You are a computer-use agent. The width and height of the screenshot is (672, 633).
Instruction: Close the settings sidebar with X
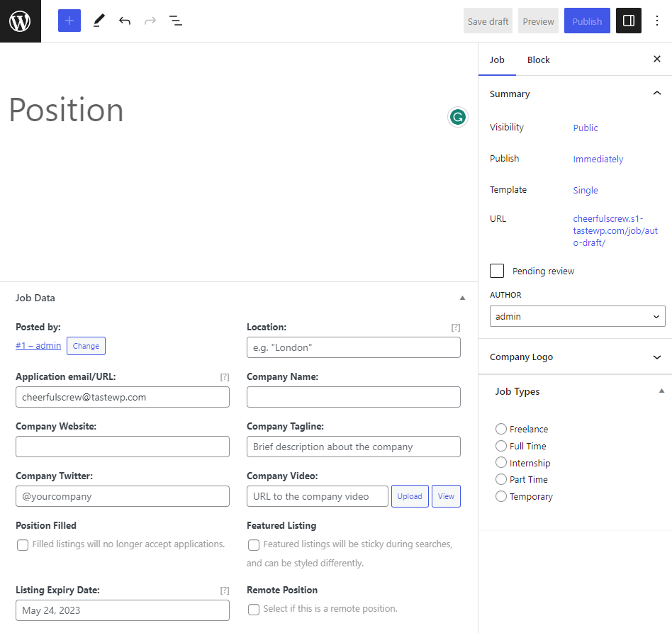pyautogui.click(x=657, y=59)
